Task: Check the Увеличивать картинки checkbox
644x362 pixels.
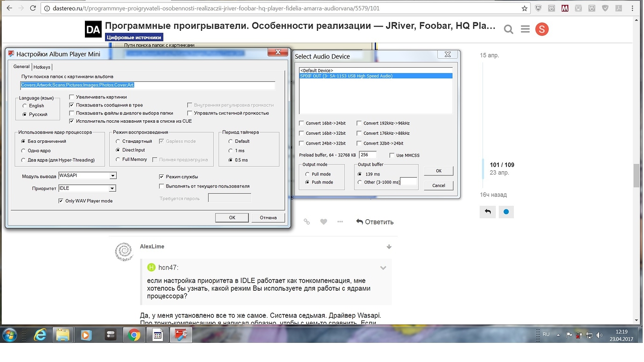Action: coord(71,97)
